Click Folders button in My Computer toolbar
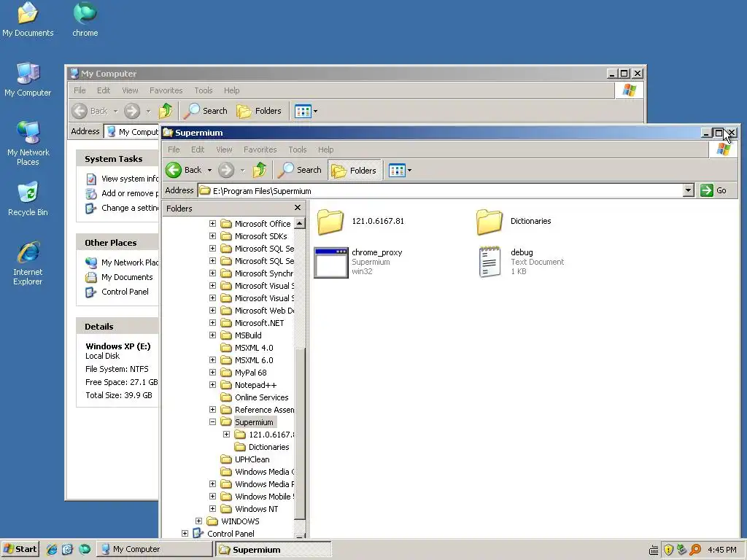The image size is (747, 560). pyautogui.click(x=260, y=111)
